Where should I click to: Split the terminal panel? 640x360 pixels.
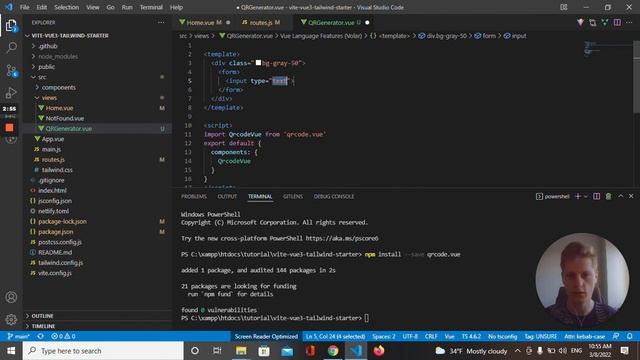(596, 196)
